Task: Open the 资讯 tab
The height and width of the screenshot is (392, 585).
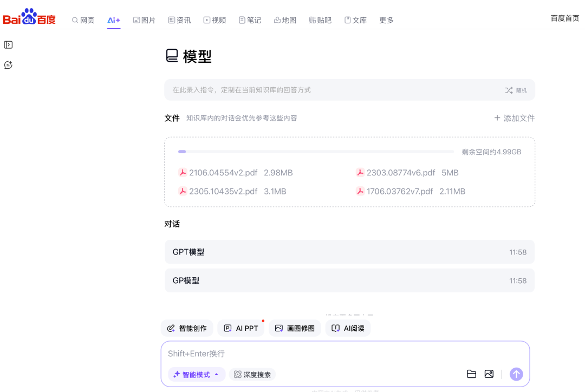Action: point(179,20)
